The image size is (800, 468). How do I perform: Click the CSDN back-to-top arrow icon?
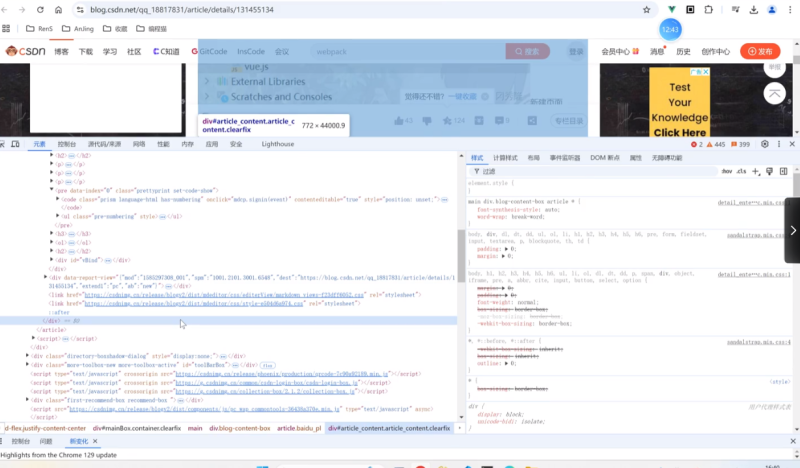pyautogui.click(x=774, y=93)
